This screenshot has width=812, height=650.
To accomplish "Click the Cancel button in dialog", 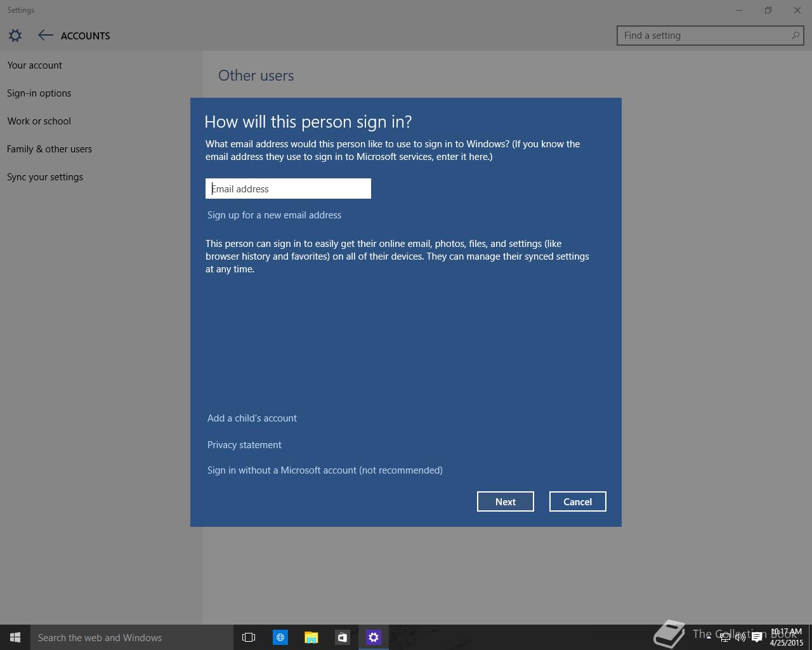I will point(578,501).
